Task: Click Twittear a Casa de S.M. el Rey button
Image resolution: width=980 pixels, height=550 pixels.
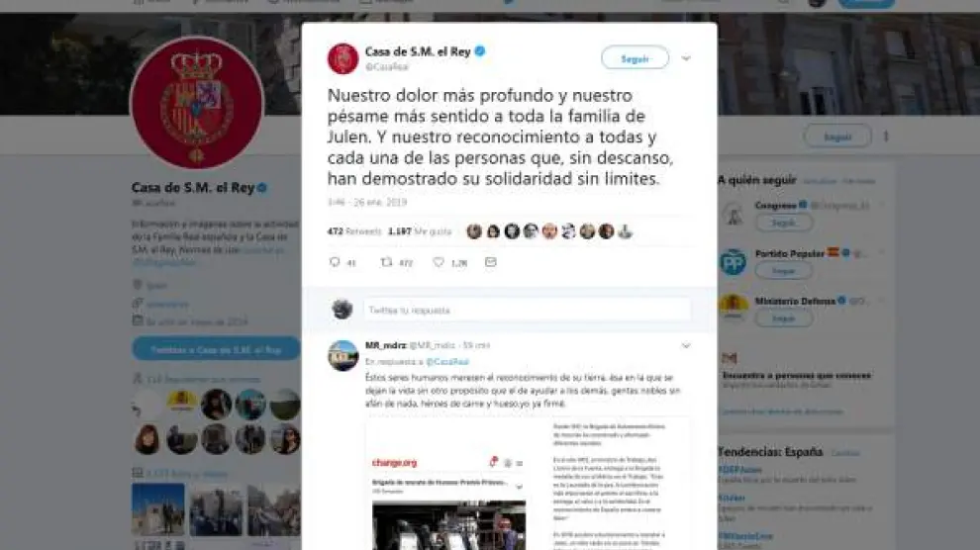Action: coord(216,349)
